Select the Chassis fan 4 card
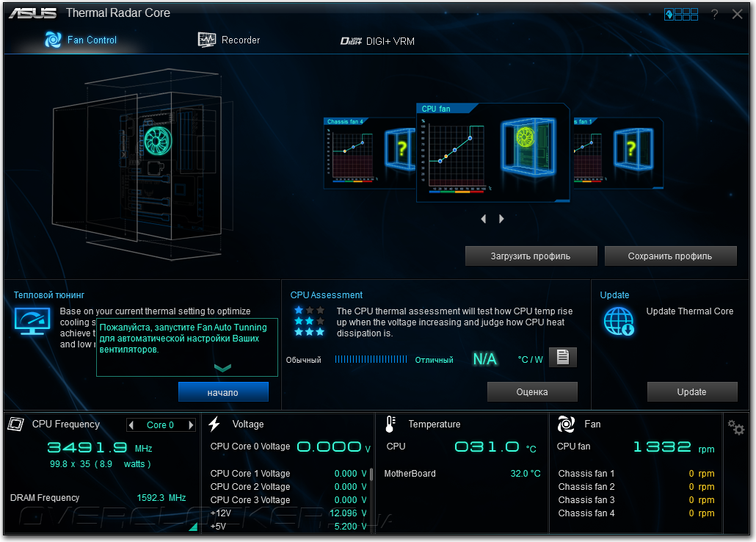Viewport: 756px width, 542px height. click(x=369, y=153)
